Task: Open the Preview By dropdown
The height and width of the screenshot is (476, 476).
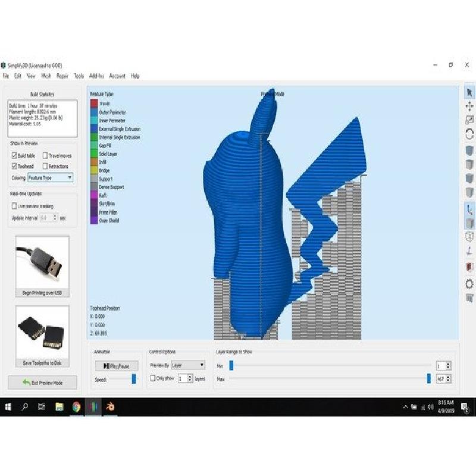Action: tap(188, 365)
